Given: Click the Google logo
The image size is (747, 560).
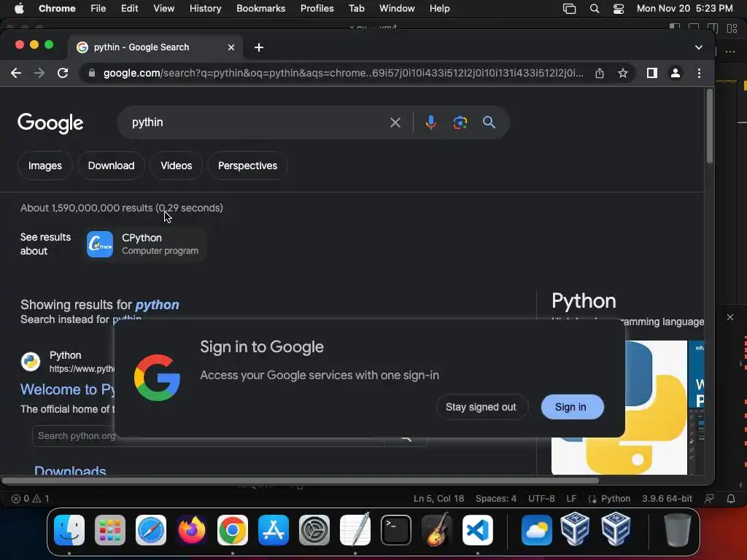Looking at the screenshot, I should pyautogui.click(x=50, y=123).
